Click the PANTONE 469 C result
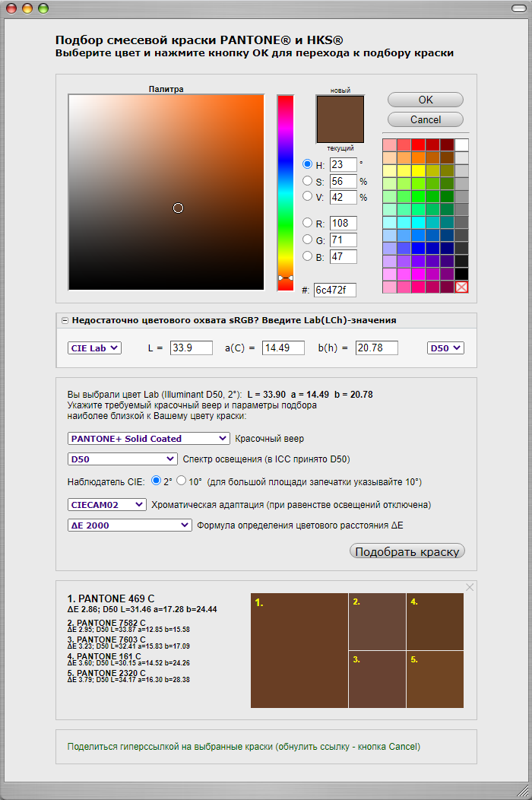532x800 pixels. [x=111, y=598]
